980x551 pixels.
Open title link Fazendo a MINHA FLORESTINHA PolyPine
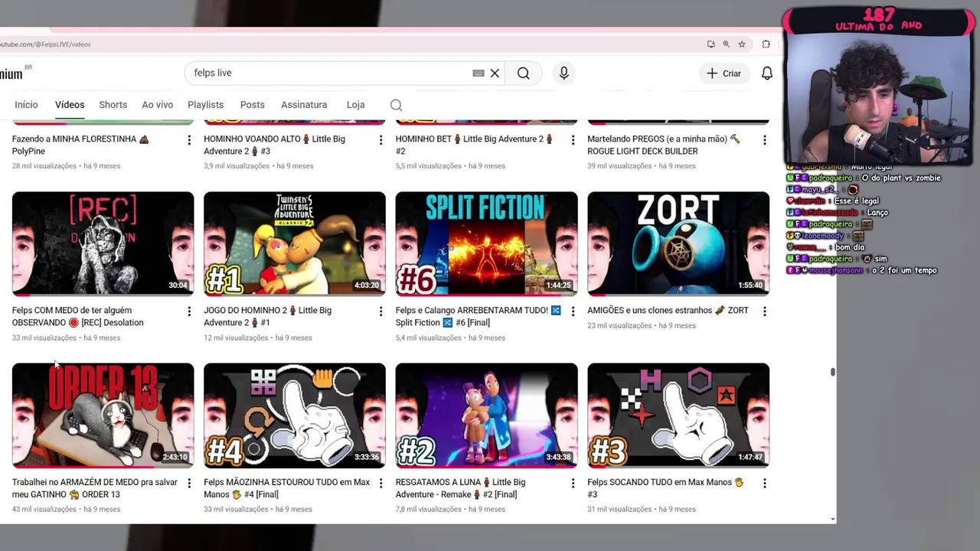coord(80,145)
